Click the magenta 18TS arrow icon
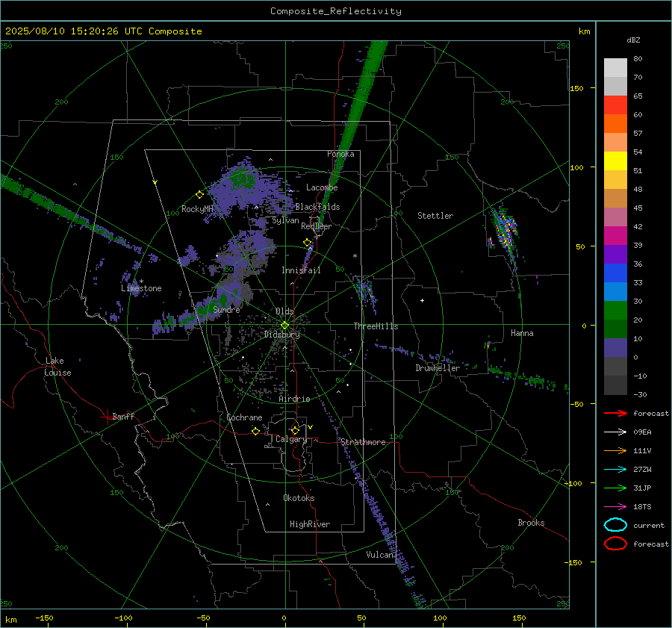This screenshot has height=628, width=672. tap(615, 507)
